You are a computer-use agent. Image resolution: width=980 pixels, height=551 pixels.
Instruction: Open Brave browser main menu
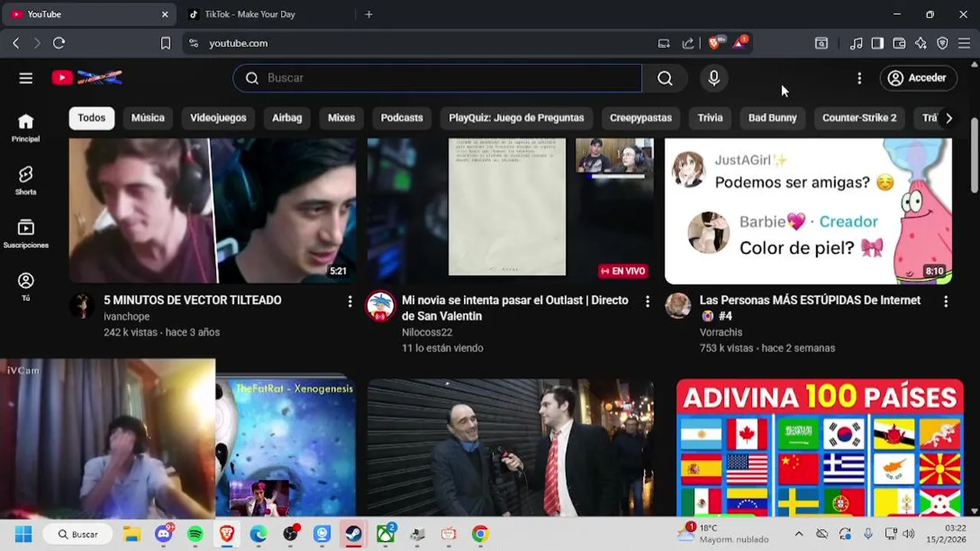point(964,44)
